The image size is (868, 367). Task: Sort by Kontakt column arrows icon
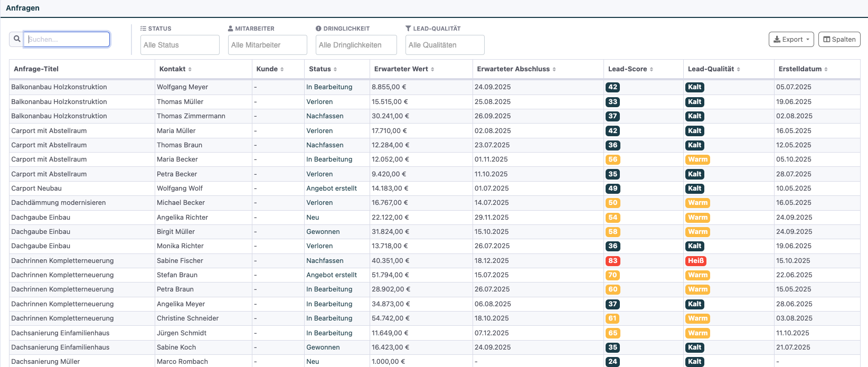[190, 69]
